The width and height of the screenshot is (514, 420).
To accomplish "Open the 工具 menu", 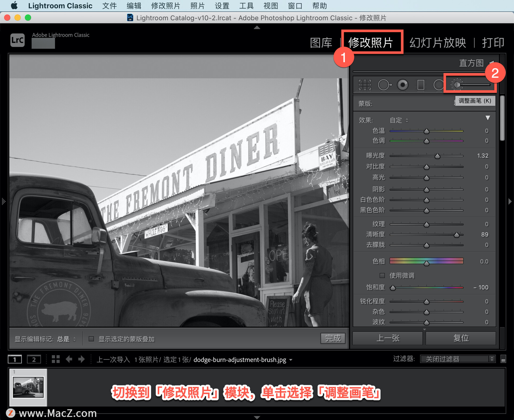I will click(246, 6).
